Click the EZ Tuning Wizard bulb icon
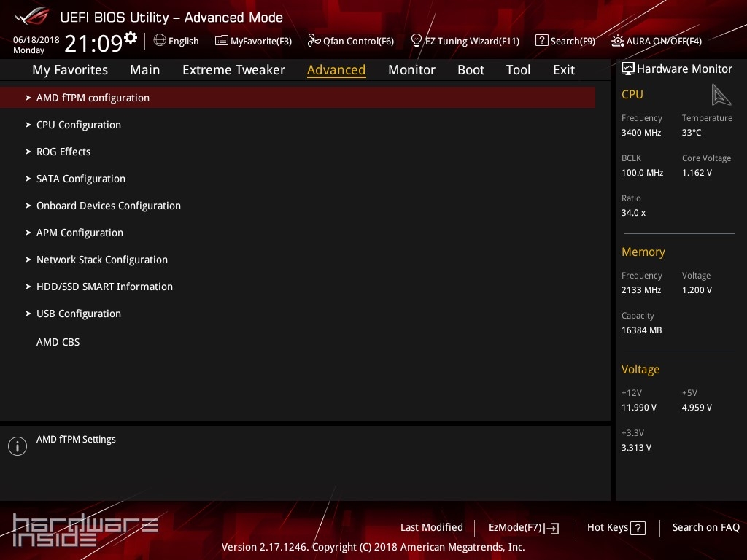The height and width of the screenshot is (560, 747). click(x=417, y=41)
